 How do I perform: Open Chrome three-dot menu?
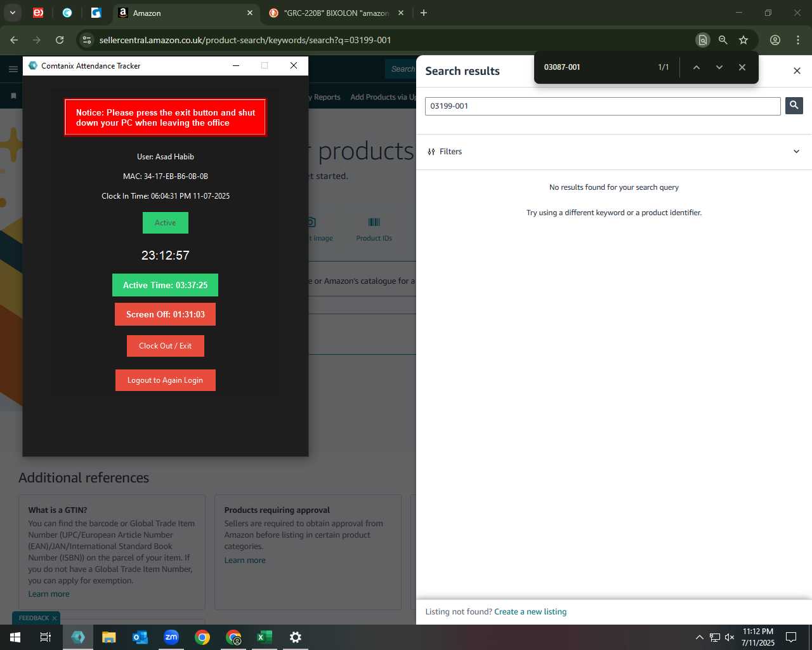click(798, 40)
